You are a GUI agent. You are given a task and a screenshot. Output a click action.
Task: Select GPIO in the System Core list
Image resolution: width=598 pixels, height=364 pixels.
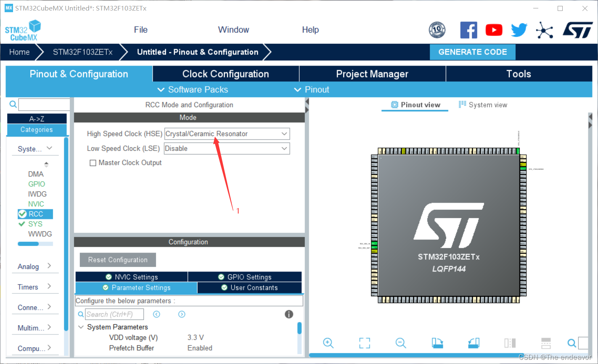pos(37,184)
